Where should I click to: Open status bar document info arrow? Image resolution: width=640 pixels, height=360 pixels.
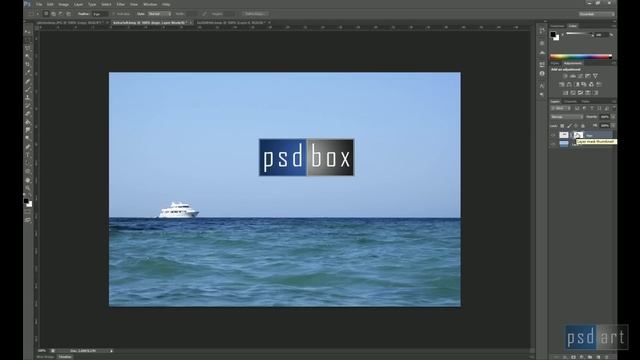click(x=111, y=351)
